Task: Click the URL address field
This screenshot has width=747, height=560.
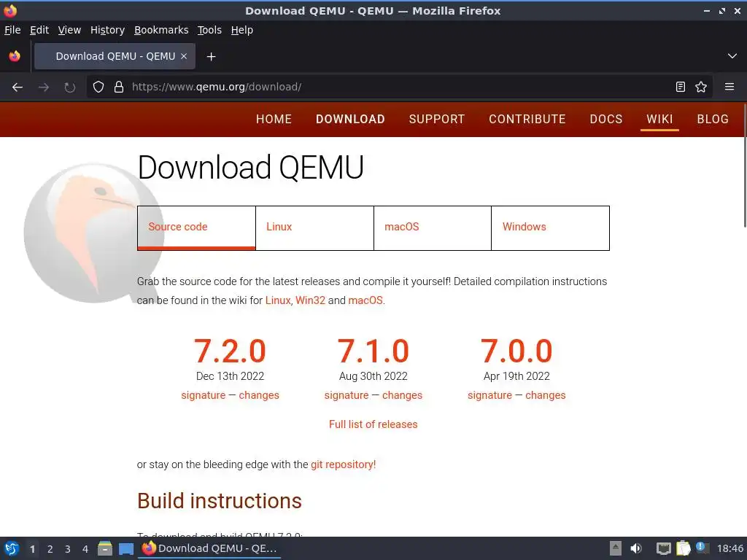Action: tap(400, 87)
